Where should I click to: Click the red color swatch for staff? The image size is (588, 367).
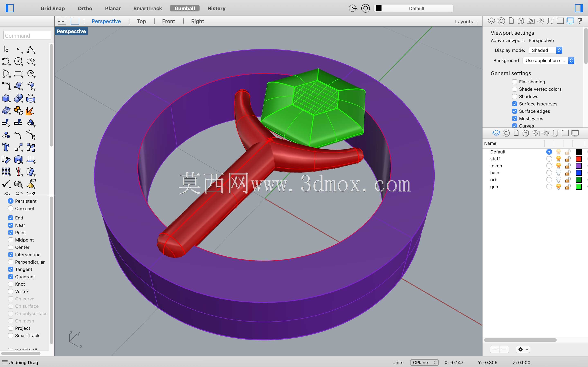coord(579,159)
